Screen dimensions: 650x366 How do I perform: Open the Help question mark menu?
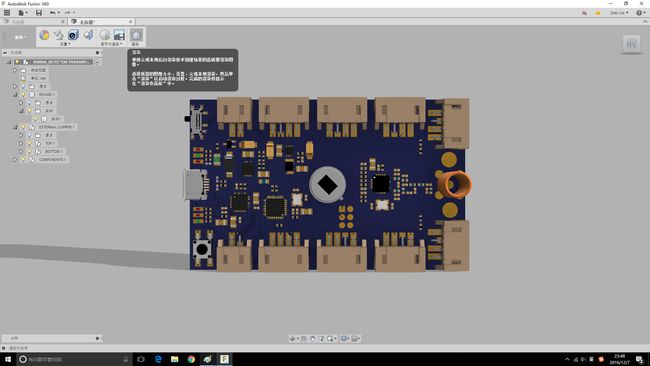click(639, 13)
